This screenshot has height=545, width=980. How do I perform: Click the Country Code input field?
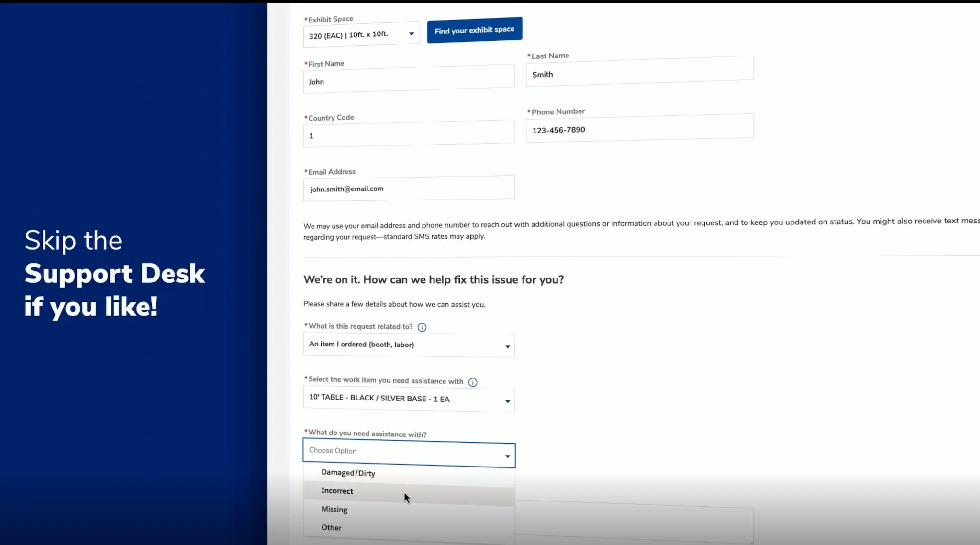[x=409, y=133]
